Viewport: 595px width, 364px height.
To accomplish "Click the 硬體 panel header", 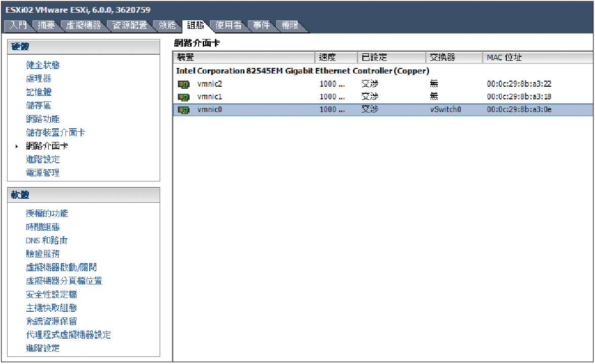I will (84, 47).
